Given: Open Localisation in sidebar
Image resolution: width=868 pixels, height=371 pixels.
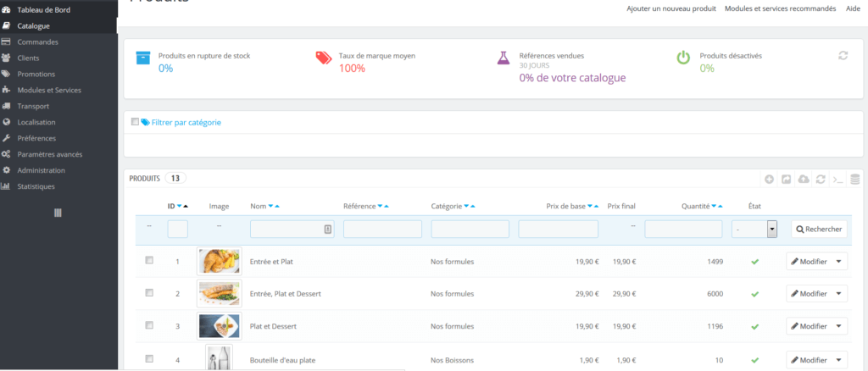Looking at the screenshot, I should click(x=36, y=122).
